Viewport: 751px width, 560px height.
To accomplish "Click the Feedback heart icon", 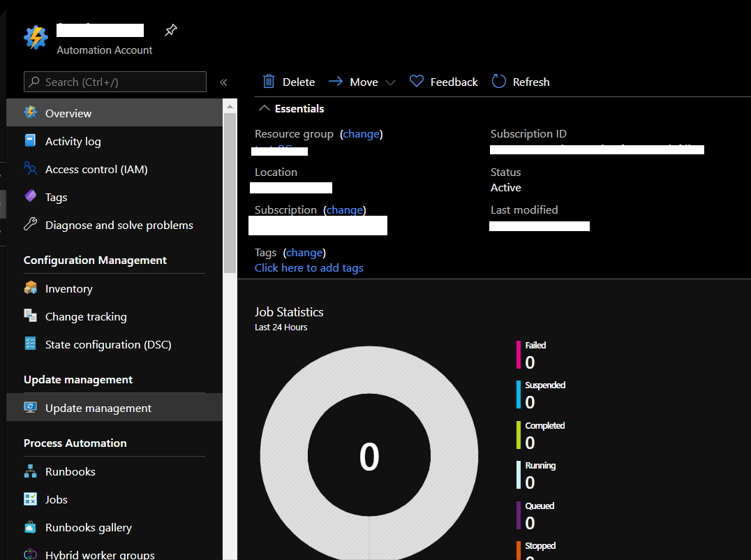I will 416,81.
